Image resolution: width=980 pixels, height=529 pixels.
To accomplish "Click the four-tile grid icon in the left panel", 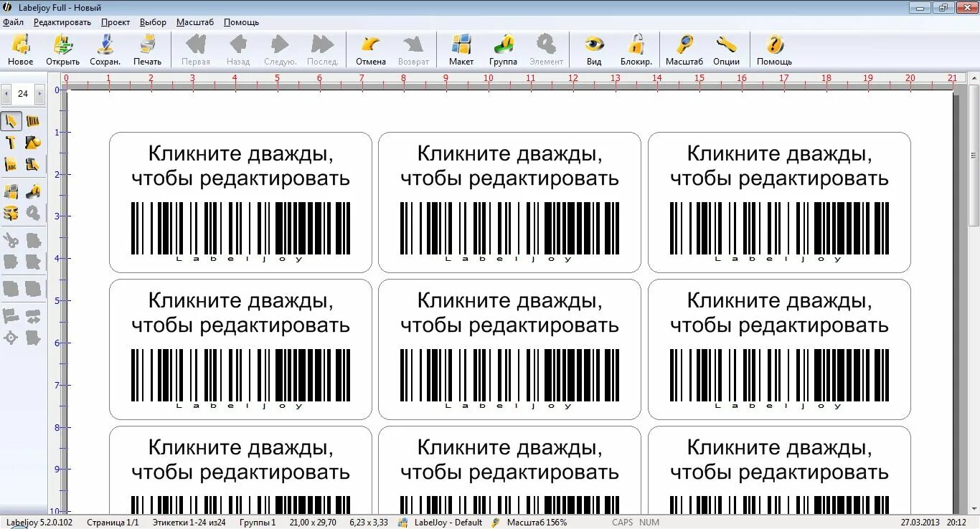I will tap(11, 191).
